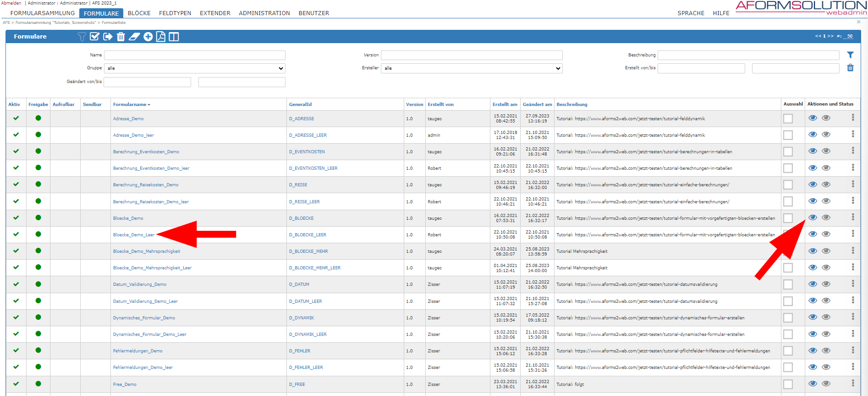The width and height of the screenshot is (868, 396).
Task: Open blue eye preview for Free_Demo
Action: (x=813, y=384)
